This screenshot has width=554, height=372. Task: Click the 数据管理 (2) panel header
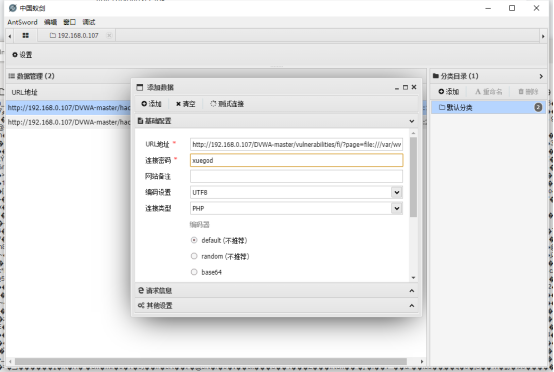tap(31, 76)
